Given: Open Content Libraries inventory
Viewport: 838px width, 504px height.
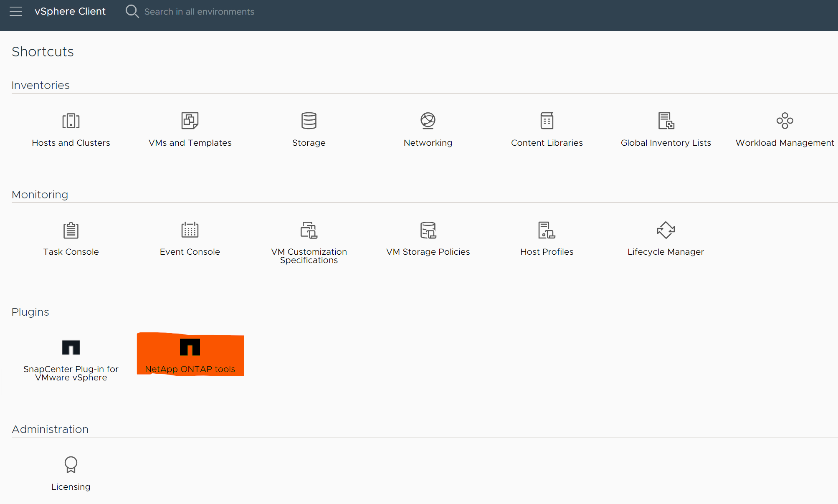Looking at the screenshot, I should [x=547, y=127].
